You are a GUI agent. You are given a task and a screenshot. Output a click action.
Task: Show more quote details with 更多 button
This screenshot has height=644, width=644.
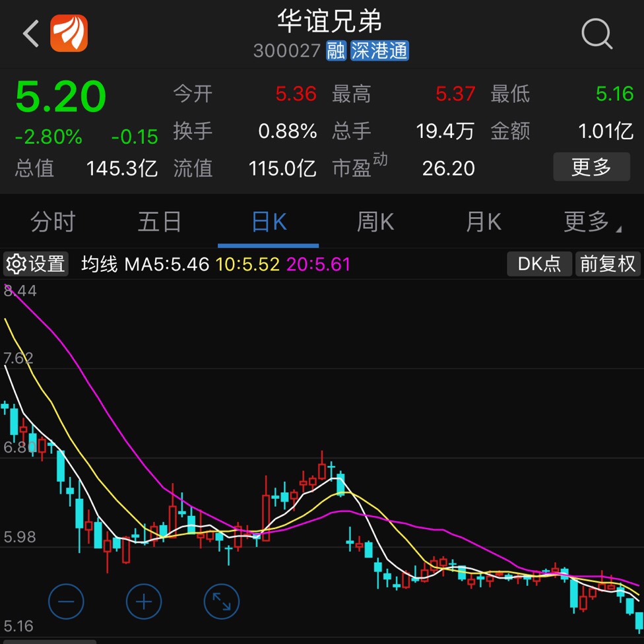tap(591, 167)
